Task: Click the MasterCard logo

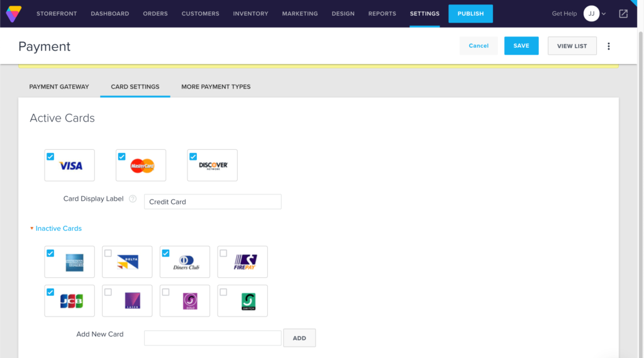Action: pyautogui.click(x=142, y=165)
